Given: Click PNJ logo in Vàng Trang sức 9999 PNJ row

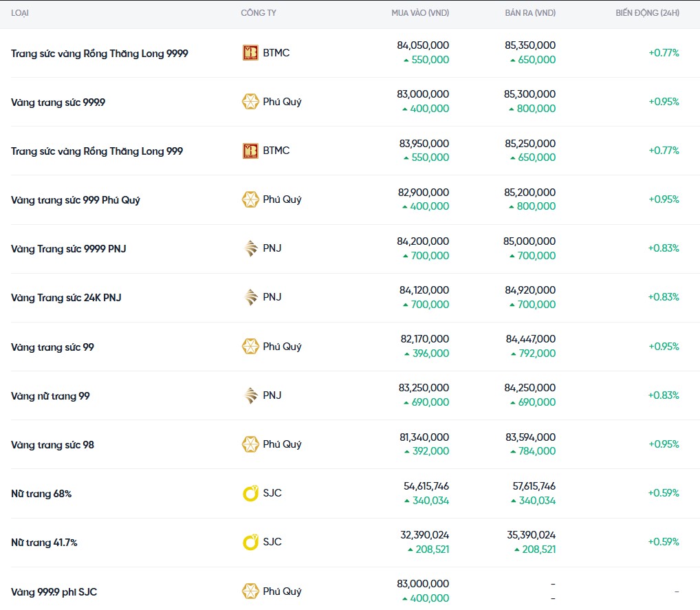Looking at the screenshot, I should point(250,248).
